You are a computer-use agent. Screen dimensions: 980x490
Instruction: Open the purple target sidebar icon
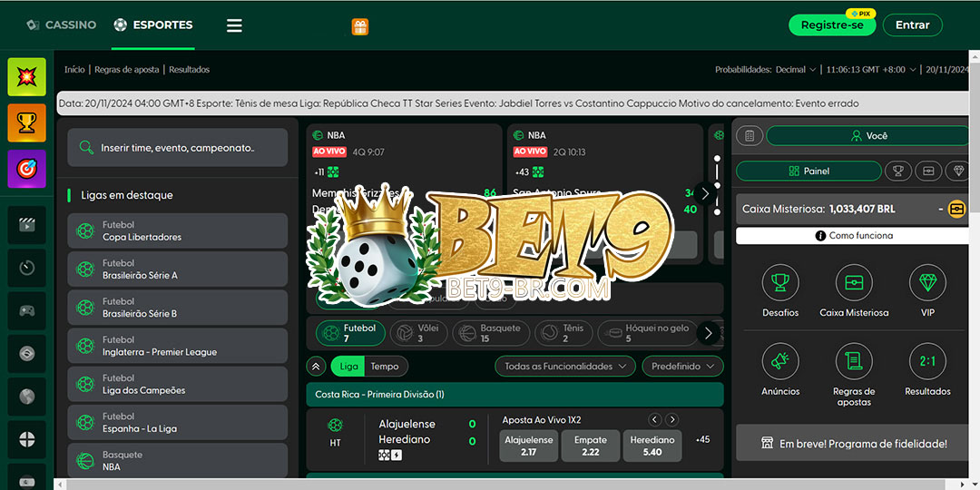pyautogui.click(x=27, y=169)
